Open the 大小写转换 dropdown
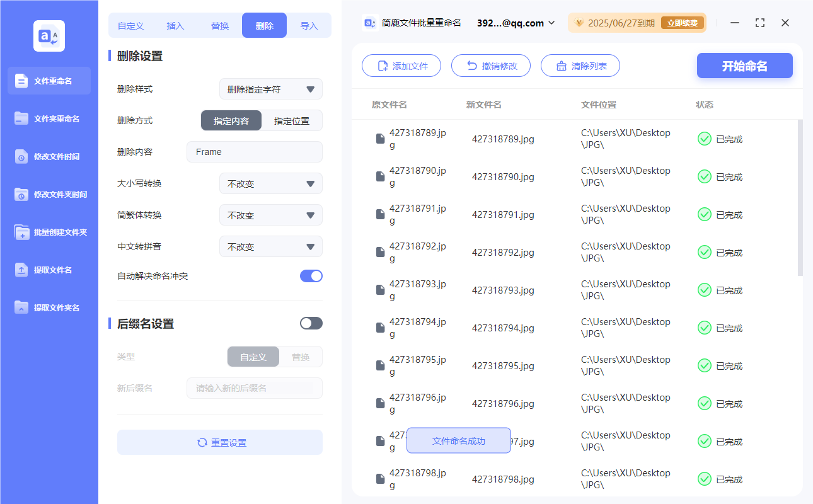The width and height of the screenshot is (813, 504). tap(271, 183)
